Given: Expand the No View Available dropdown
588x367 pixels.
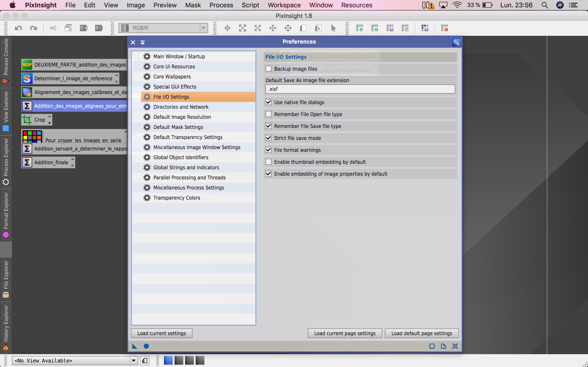Looking at the screenshot, I should tap(133, 361).
